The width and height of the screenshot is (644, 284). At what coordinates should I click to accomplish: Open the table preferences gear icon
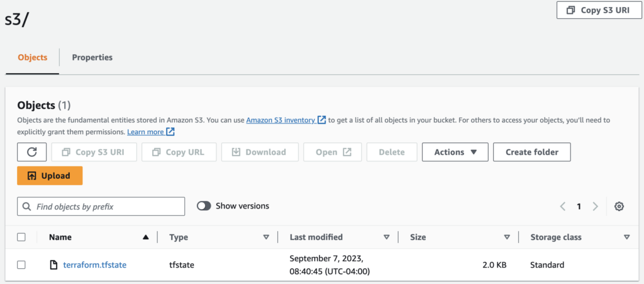coord(619,207)
